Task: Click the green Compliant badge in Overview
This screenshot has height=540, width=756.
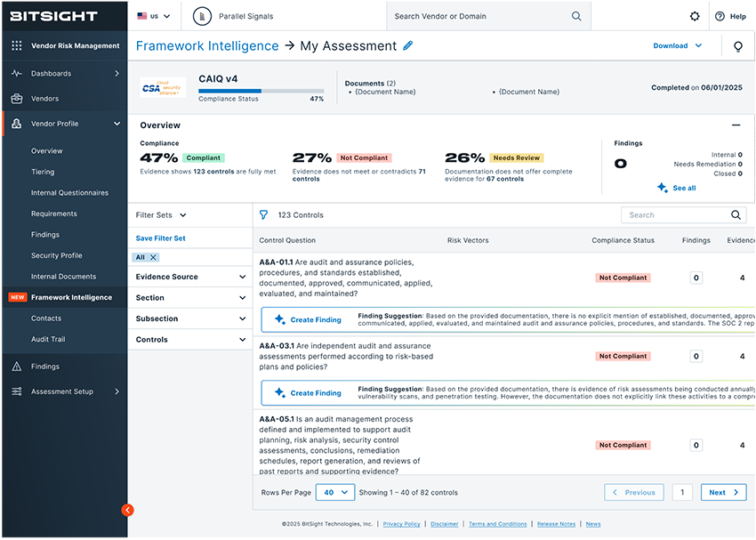Action: click(204, 157)
